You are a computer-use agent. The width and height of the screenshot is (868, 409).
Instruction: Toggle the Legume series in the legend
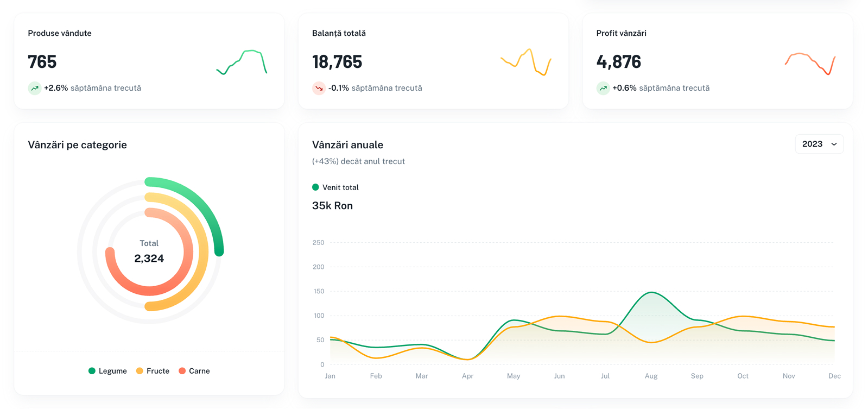coord(107,371)
